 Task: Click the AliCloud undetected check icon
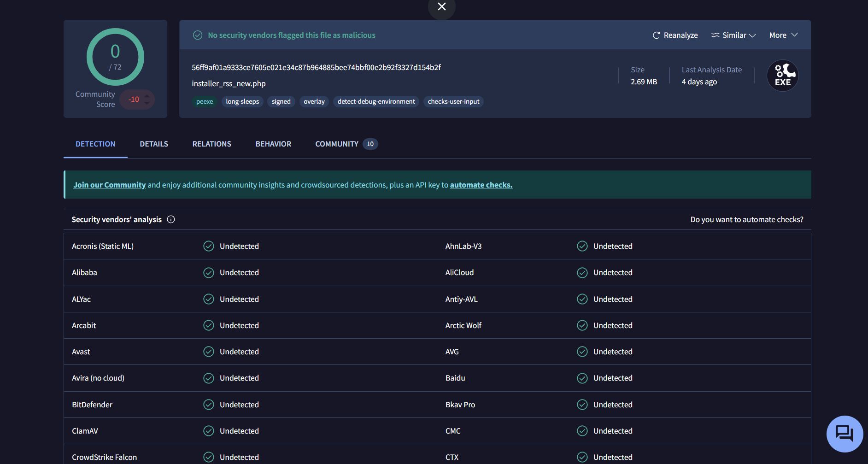tap(582, 272)
